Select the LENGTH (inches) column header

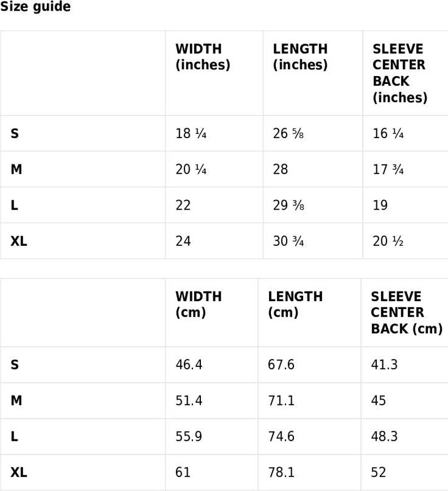(x=300, y=57)
